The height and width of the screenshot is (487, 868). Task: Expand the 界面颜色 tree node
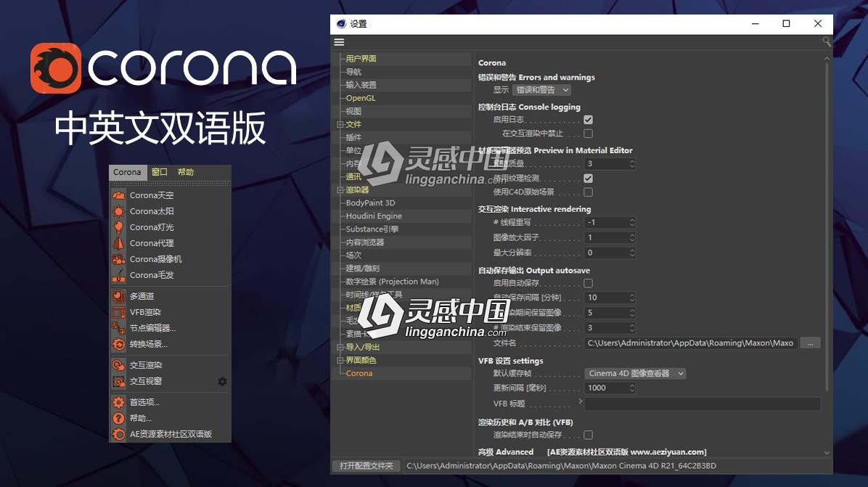[340, 360]
